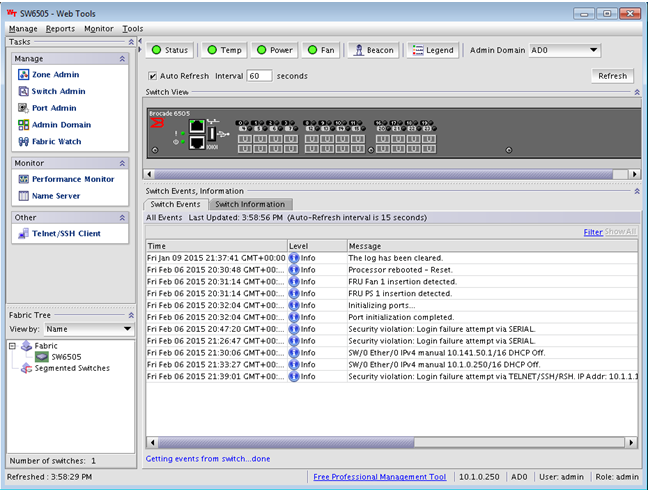Open the Name Server view
The width and height of the screenshot is (649, 490).
56,196
